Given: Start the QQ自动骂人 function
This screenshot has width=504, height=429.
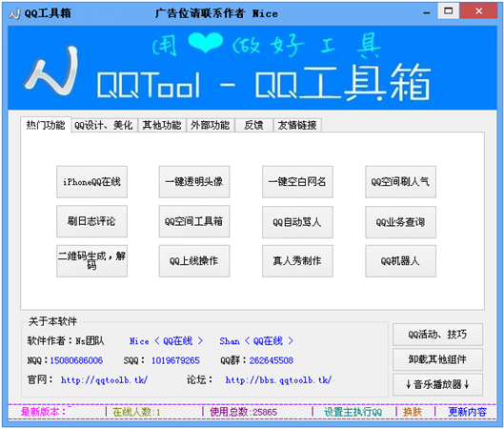Looking at the screenshot, I should click(297, 222).
